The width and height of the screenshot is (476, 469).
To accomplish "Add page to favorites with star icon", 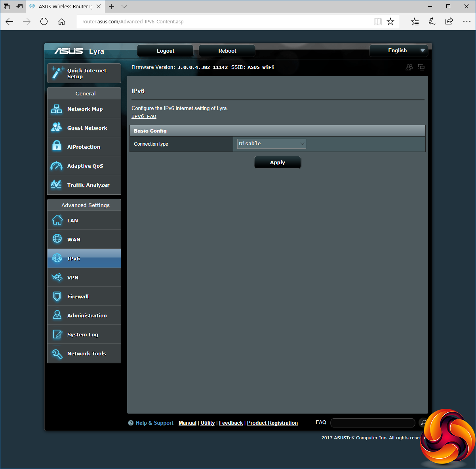I will pyautogui.click(x=390, y=22).
